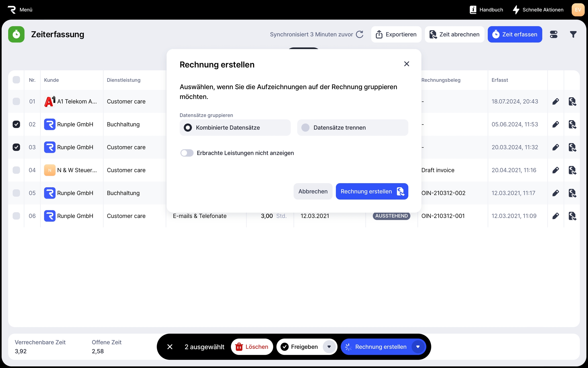Image resolution: width=588 pixels, height=368 pixels.
Task: Open user avatar EV
Action: (578, 10)
